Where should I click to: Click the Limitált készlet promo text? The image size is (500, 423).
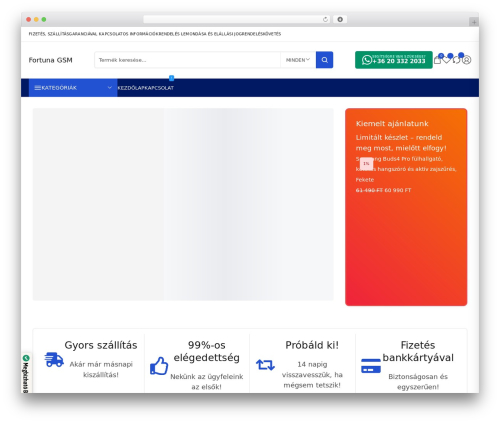[401, 143]
